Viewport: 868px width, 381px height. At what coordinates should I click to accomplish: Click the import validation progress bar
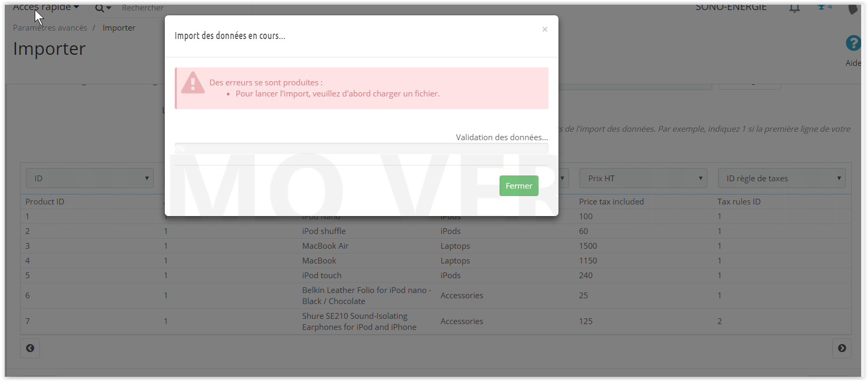[361, 149]
